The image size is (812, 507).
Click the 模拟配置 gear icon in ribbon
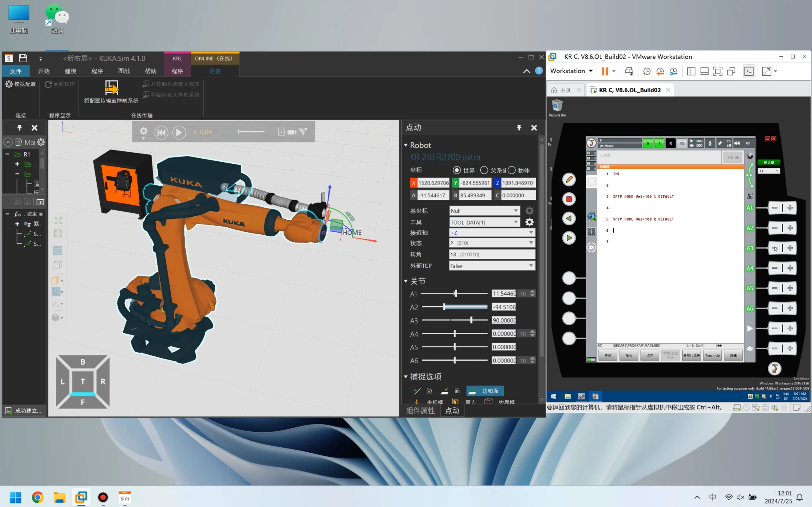coord(9,84)
